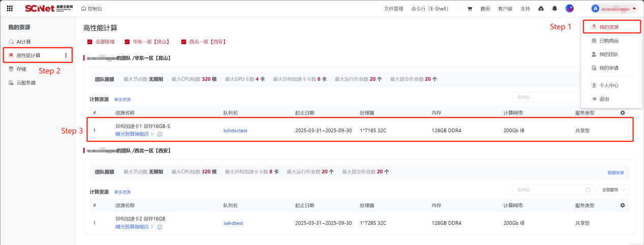Uncheck 华东一区【昆山】 region checkbox

pos(127,42)
